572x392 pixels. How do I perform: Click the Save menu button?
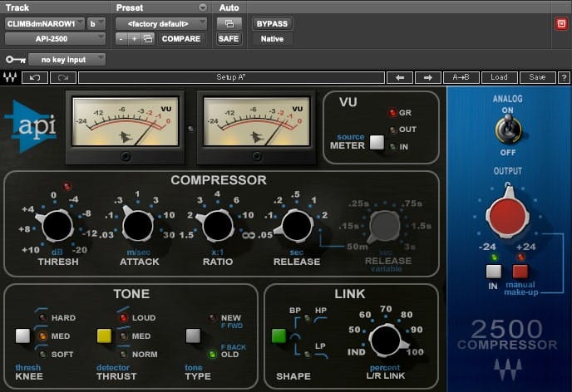(537, 77)
